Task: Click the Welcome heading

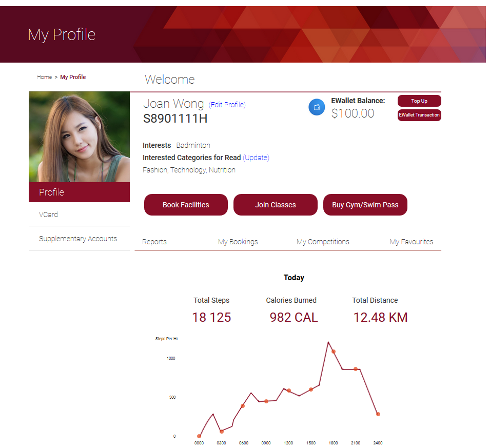Action: [x=170, y=80]
